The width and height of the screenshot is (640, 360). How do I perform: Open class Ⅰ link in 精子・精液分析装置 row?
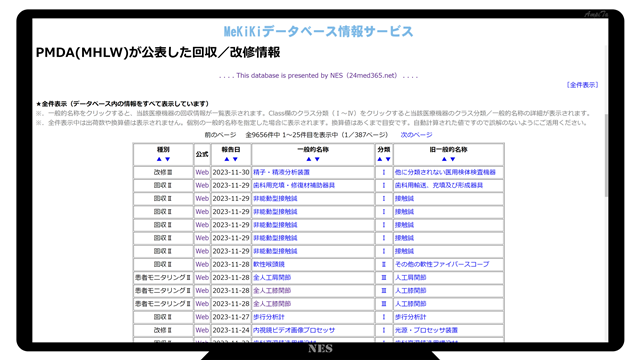[x=384, y=172]
